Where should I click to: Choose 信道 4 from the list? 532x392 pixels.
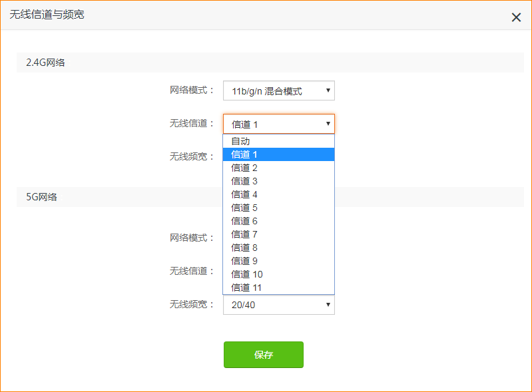pyautogui.click(x=278, y=194)
